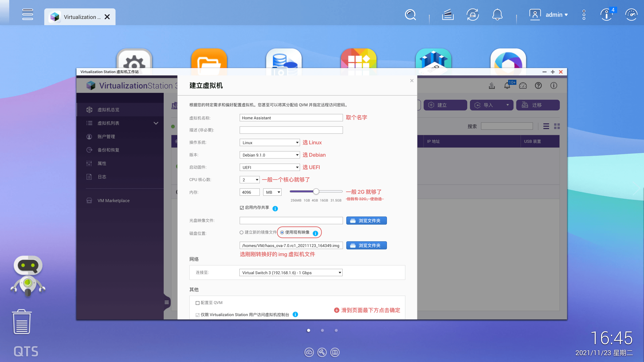Open logs section in sidebar
The height and width of the screenshot is (362, 644).
tap(120, 177)
